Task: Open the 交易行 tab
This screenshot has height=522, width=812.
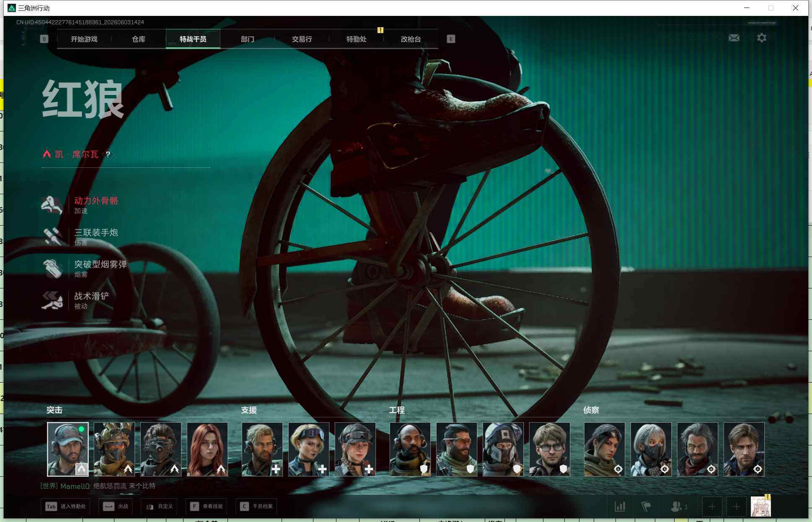Action: pyautogui.click(x=302, y=39)
